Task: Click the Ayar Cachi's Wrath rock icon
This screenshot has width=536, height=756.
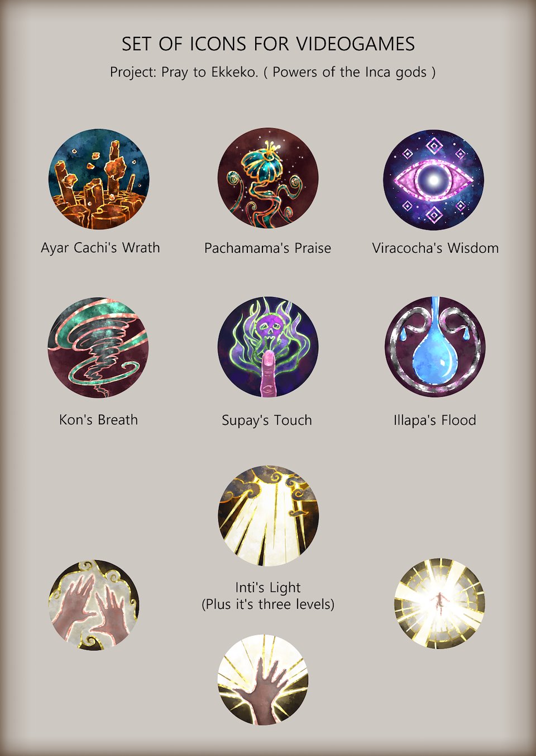Action: coord(99,180)
